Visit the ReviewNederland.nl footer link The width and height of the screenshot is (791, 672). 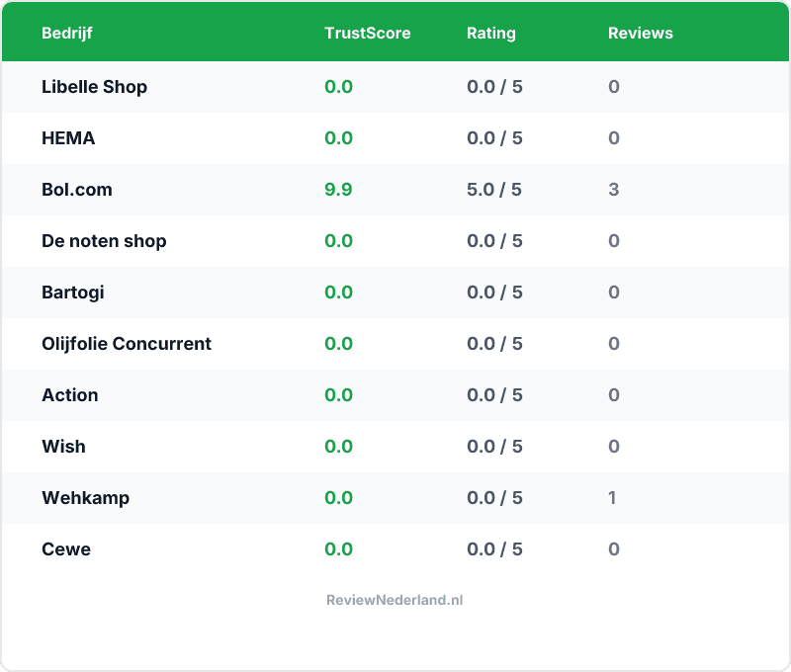[395, 600]
